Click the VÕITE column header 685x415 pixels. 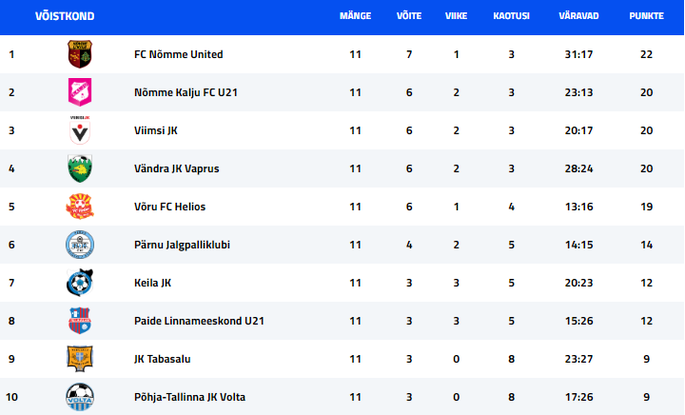(x=409, y=16)
